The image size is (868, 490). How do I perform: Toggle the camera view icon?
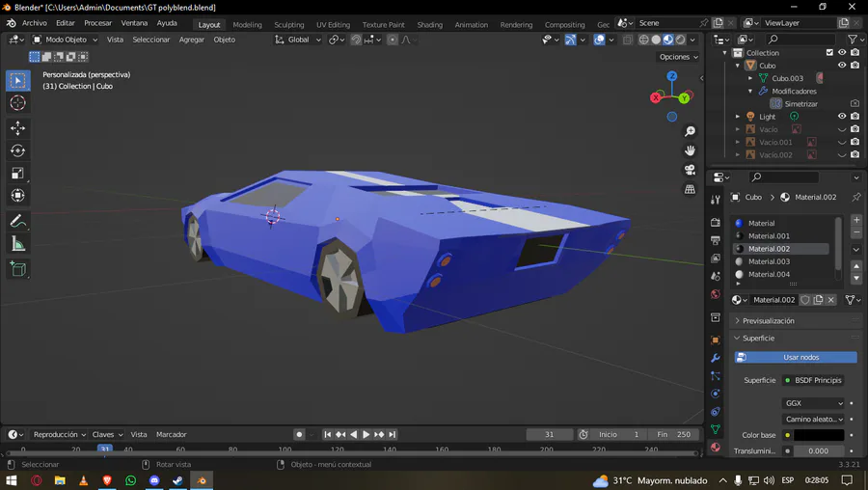690,170
